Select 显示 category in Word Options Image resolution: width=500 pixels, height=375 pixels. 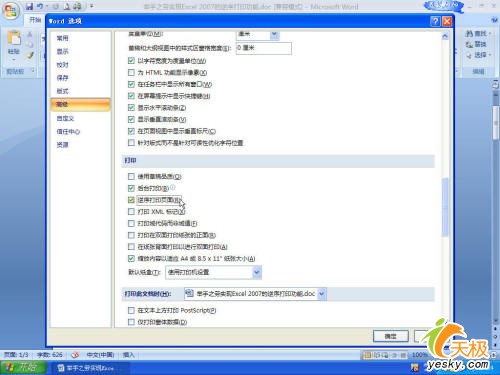point(62,51)
